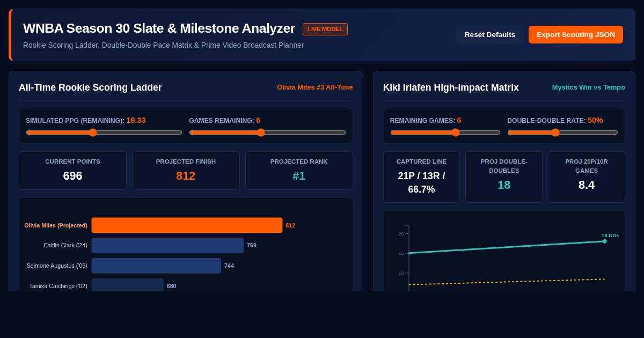This screenshot has height=338, width=644.
Task: Click the subtitle mentioning Prime Video Broadcast
Action: [163, 45]
